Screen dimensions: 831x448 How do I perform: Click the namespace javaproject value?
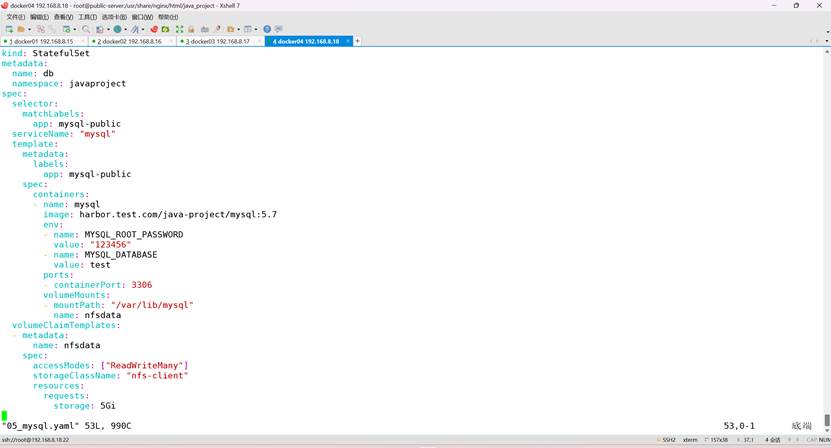(98, 83)
